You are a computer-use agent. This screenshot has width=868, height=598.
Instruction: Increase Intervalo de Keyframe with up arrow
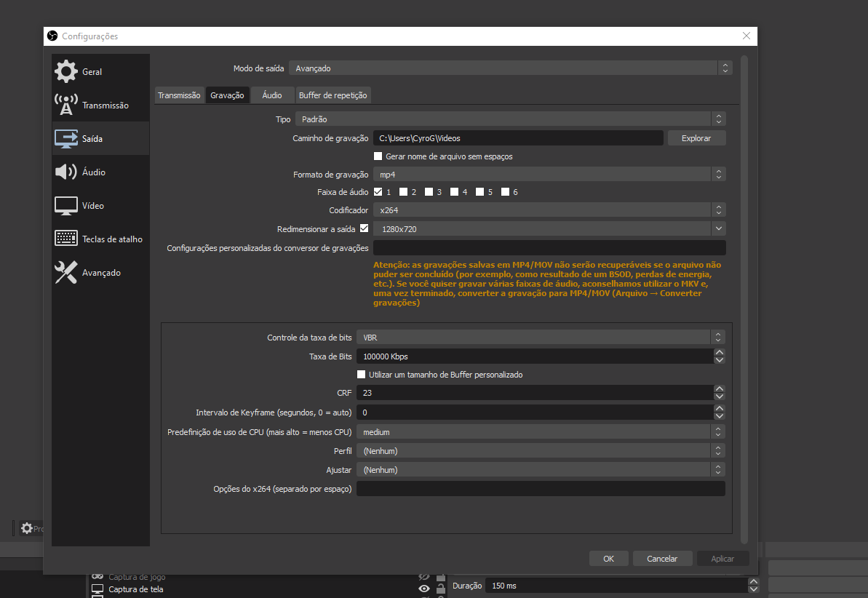coord(719,408)
